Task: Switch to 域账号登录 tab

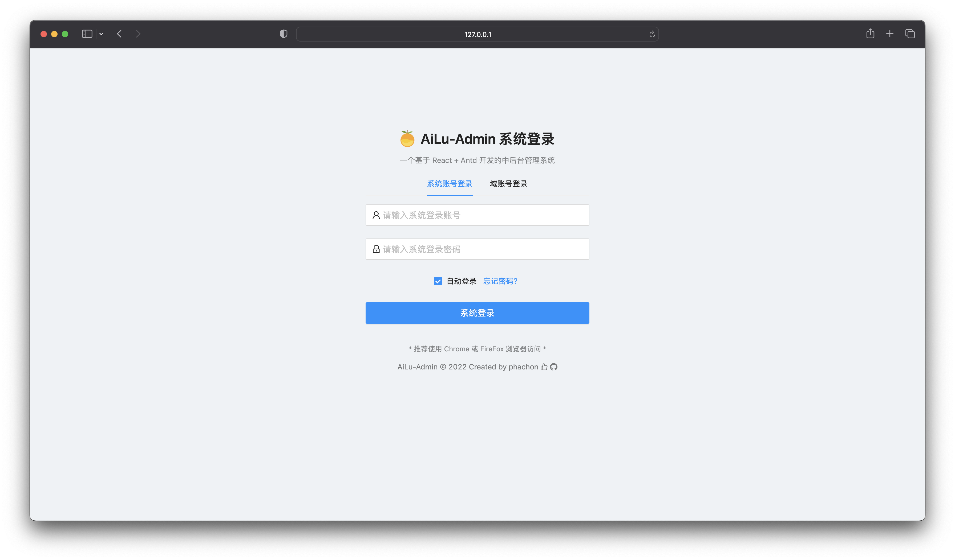Action: pos(509,184)
